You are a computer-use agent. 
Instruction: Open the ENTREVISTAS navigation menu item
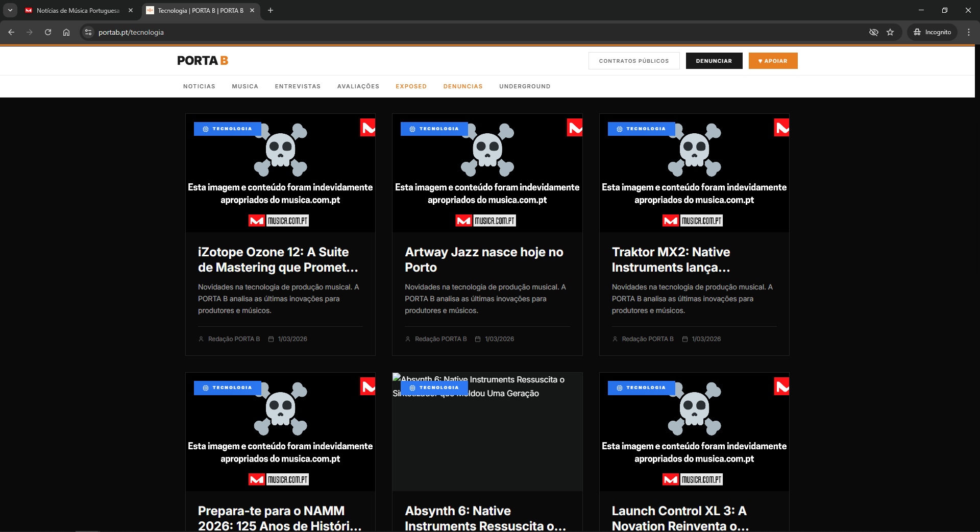pyautogui.click(x=298, y=86)
